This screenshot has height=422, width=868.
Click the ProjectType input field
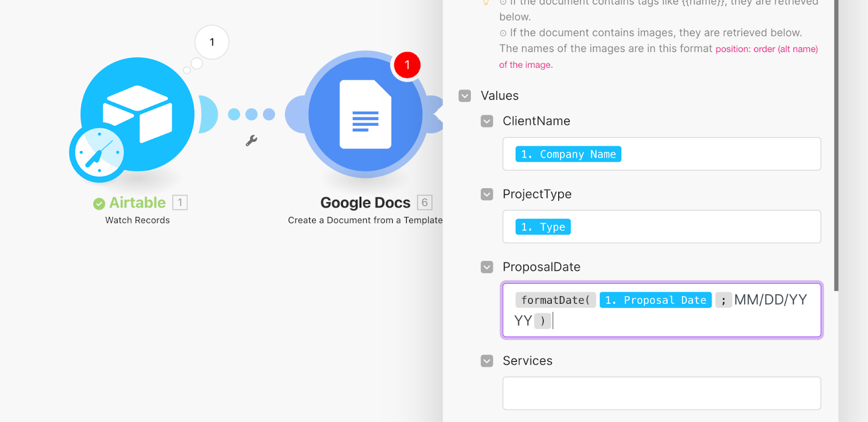point(661,227)
